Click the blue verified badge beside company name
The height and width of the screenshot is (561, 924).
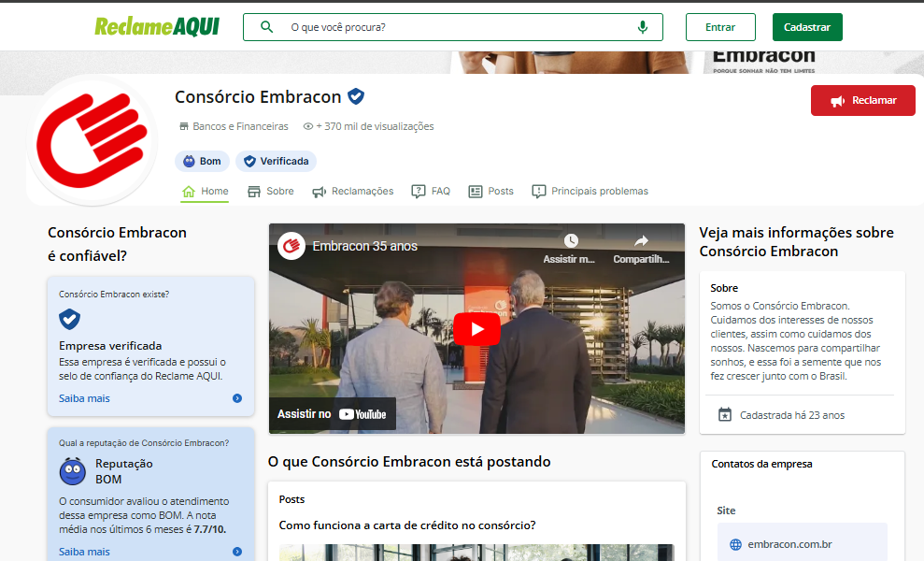pyautogui.click(x=356, y=96)
